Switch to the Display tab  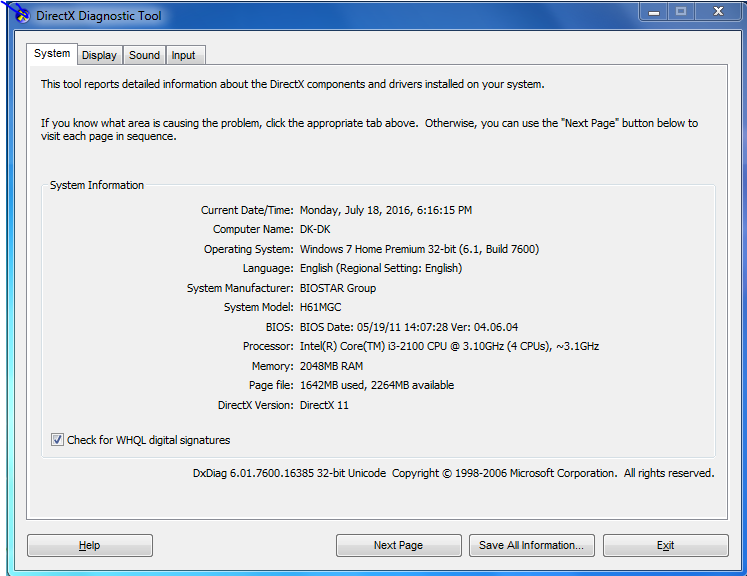point(99,55)
